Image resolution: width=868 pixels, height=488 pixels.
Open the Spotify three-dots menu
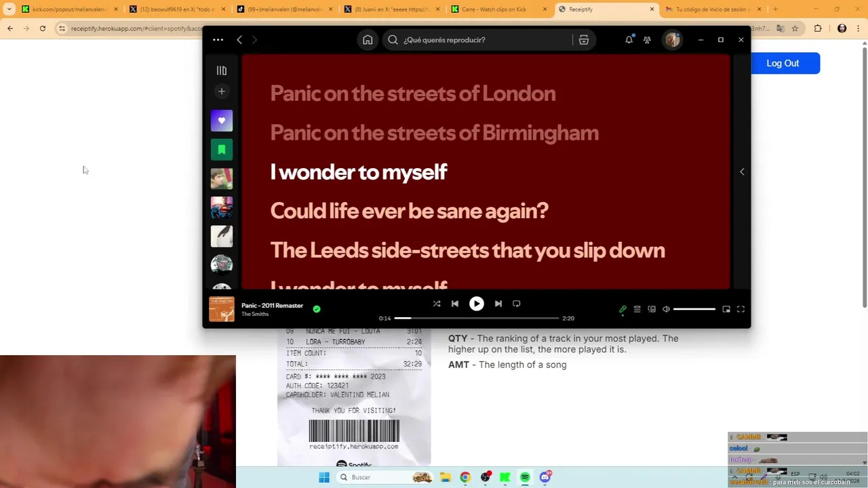218,40
